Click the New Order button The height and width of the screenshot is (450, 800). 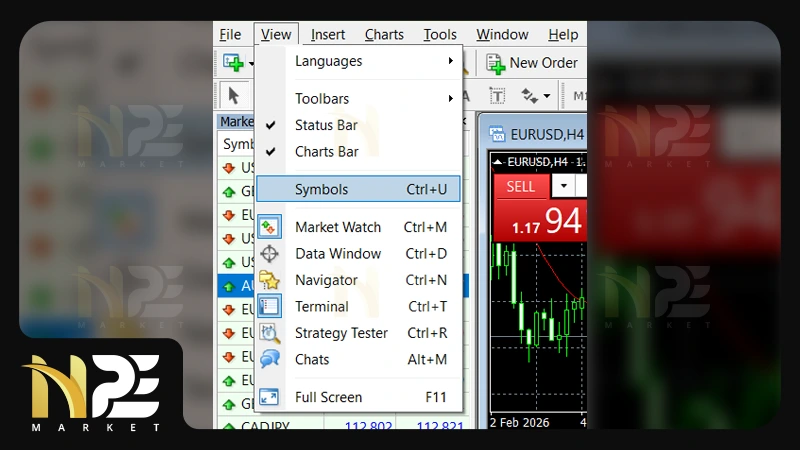tap(532, 63)
